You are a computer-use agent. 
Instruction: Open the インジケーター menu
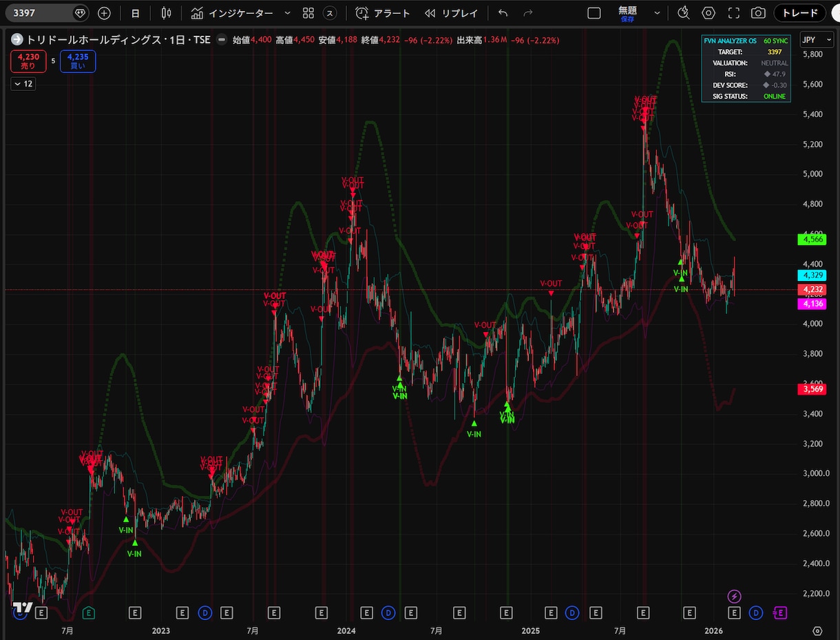click(x=232, y=13)
